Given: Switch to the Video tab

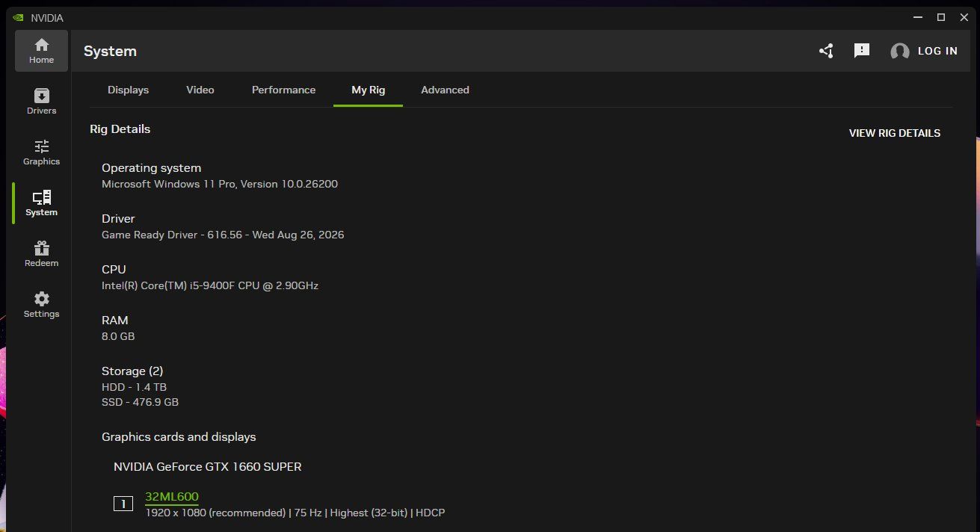Looking at the screenshot, I should point(200,90).
